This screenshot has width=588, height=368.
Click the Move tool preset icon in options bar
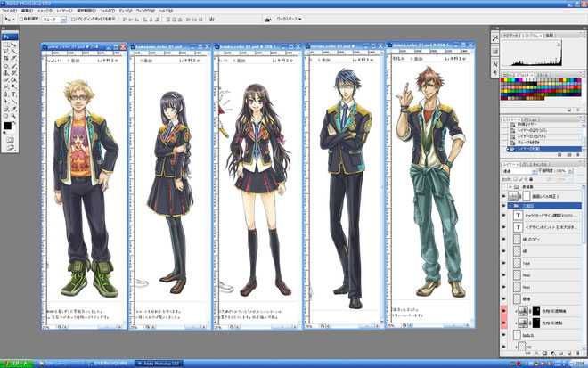click(7, 19)
